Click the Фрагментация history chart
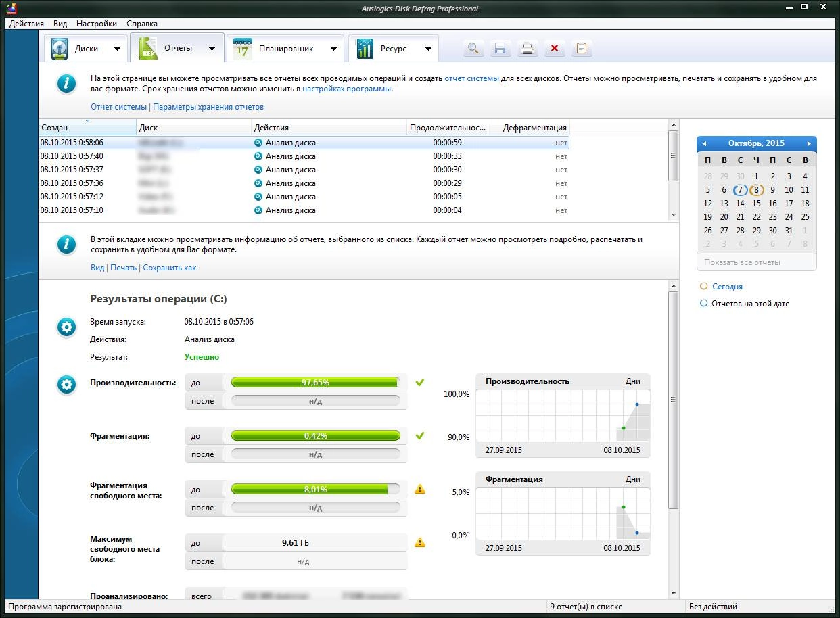The height and width of the screenshot is (618, 840). tap(563, 513)
